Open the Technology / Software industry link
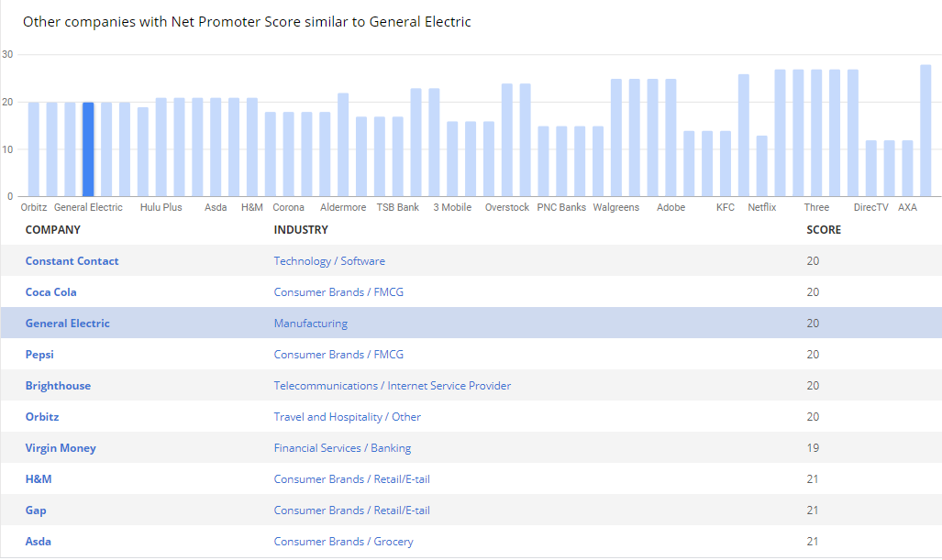The width and height of the screenshot is (942, 560). click(x=329, y=261)
